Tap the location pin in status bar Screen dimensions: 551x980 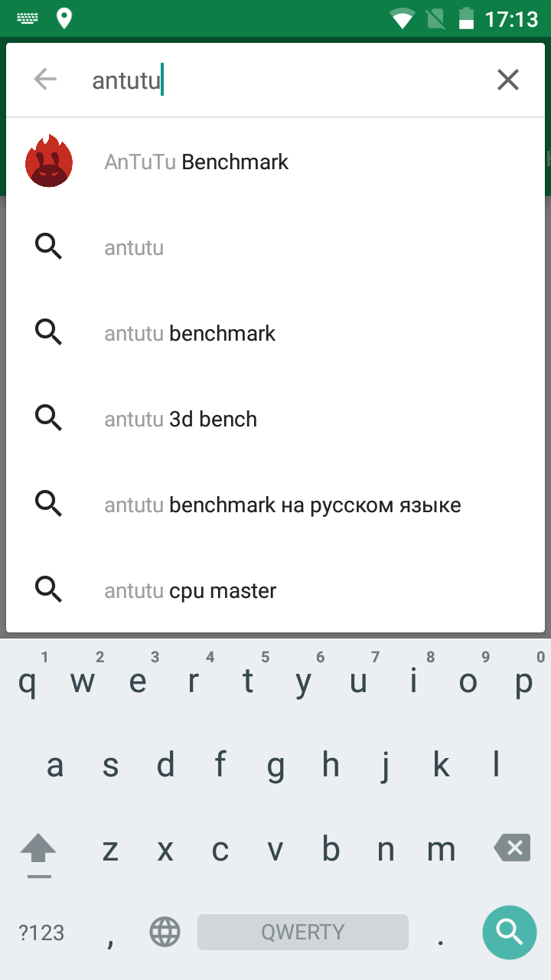64,18
